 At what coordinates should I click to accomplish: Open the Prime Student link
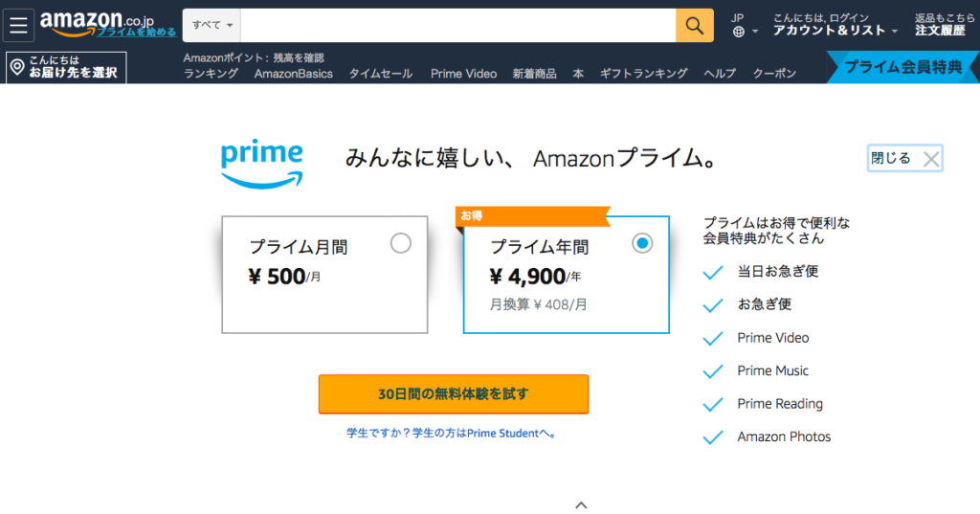click(452, 433)
